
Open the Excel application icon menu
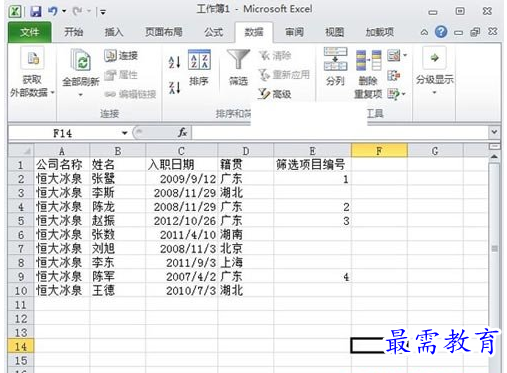tap(15, 12)
